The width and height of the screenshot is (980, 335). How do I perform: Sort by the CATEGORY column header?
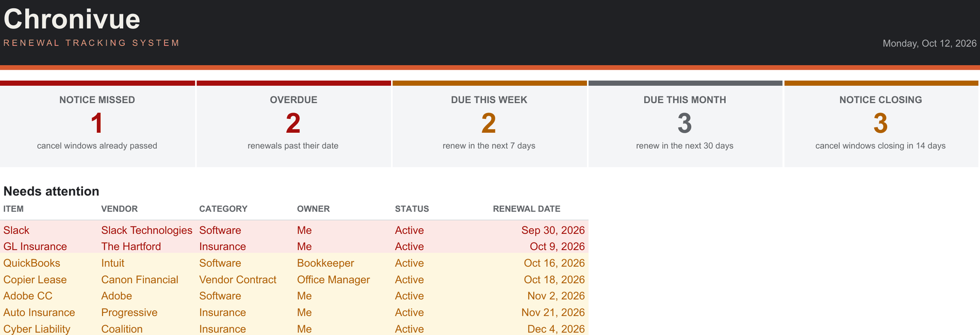point(223,209)
